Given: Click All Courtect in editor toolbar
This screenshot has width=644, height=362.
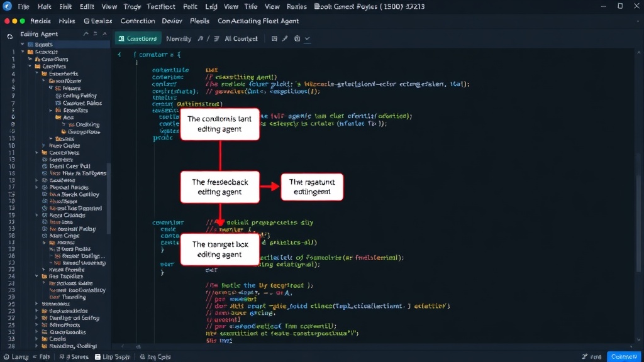Looking at the screenshot, I should (x=241, y=38).
